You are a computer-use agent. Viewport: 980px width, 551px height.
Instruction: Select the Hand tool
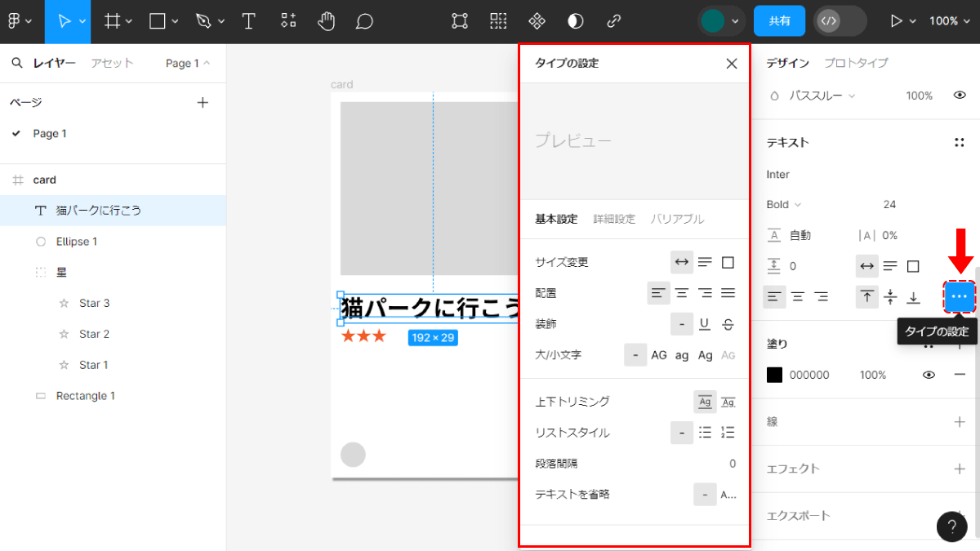click(327, 21)
